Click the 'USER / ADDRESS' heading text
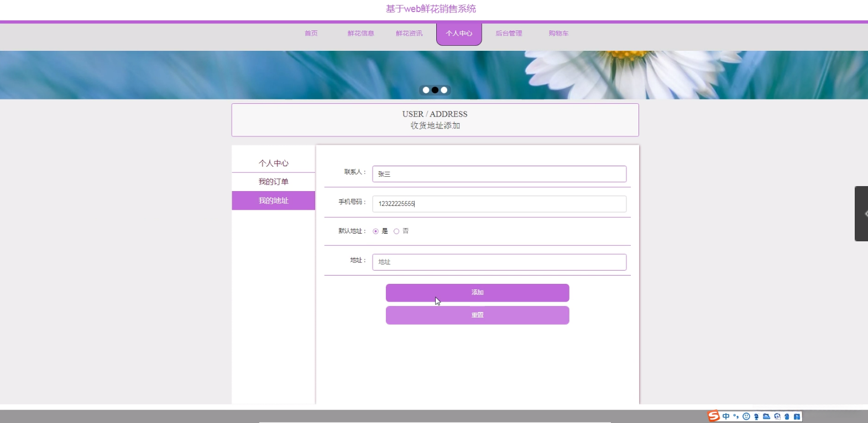 435,114
